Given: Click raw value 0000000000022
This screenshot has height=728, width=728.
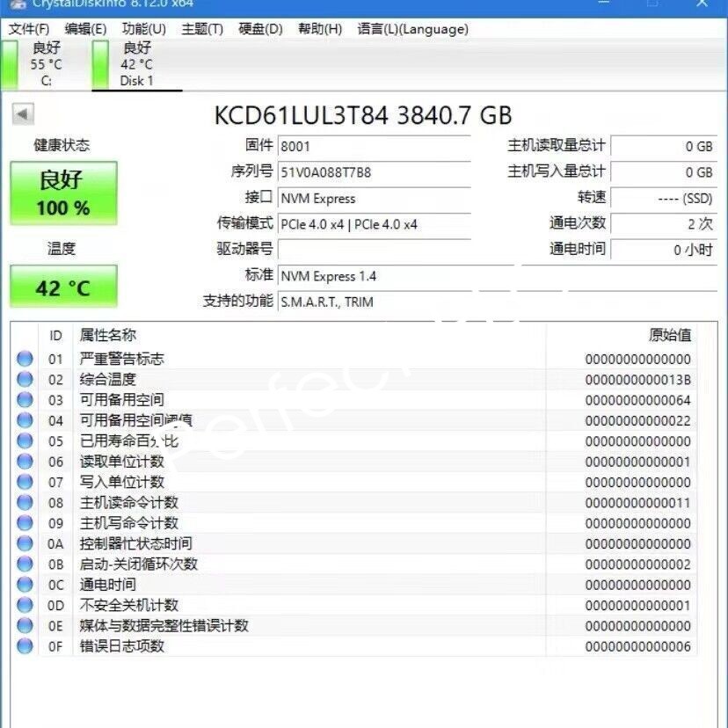Looking at the screenshot, I should [638, 420].
